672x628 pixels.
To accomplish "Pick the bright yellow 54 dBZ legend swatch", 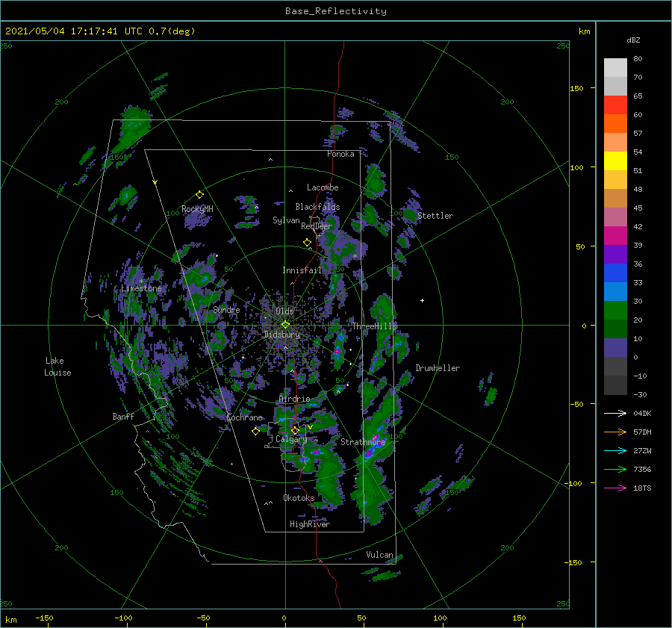I will pyautogui.click(x=615, y=161).
